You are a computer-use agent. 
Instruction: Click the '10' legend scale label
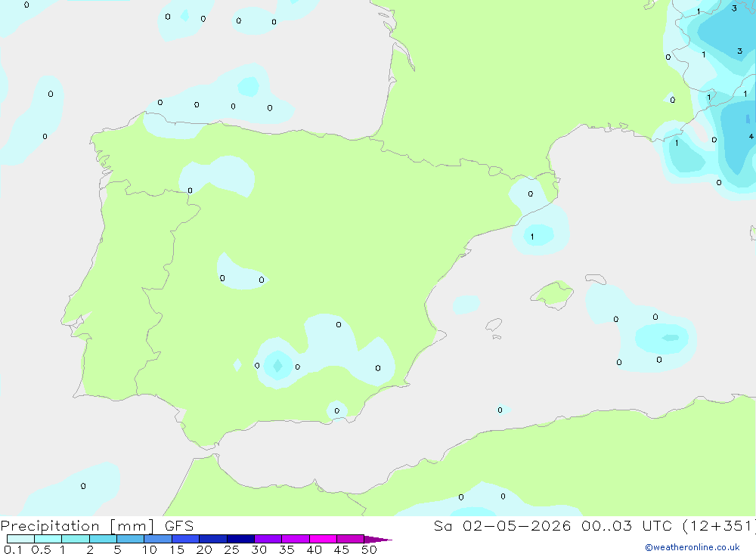[150, 549]
